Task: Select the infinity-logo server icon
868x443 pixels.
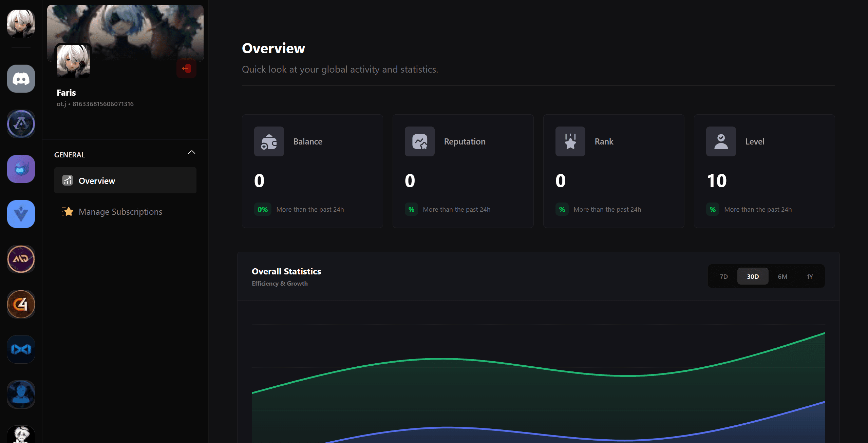Action: pyautogui.click(x=21, y=349)
